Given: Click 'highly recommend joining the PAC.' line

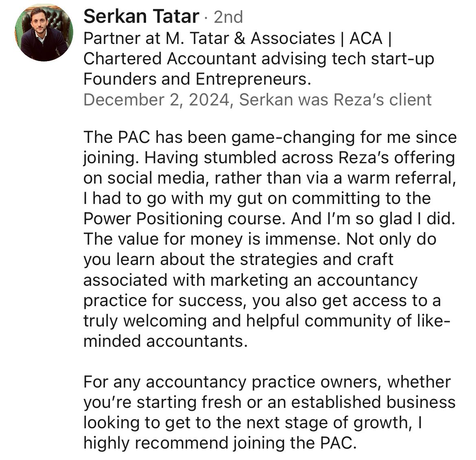Looking at the screenshot, I should 219,443.
